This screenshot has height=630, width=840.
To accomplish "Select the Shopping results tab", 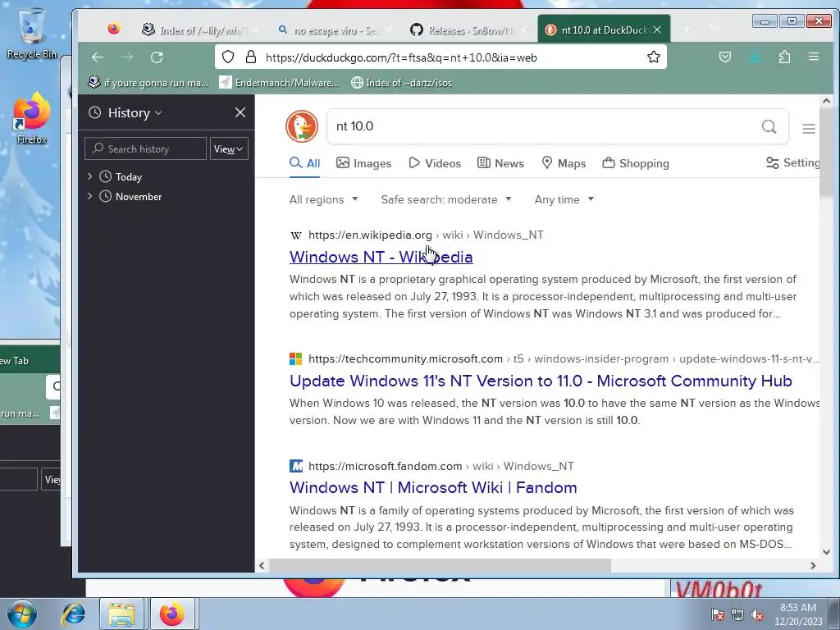I will [636, 163].
